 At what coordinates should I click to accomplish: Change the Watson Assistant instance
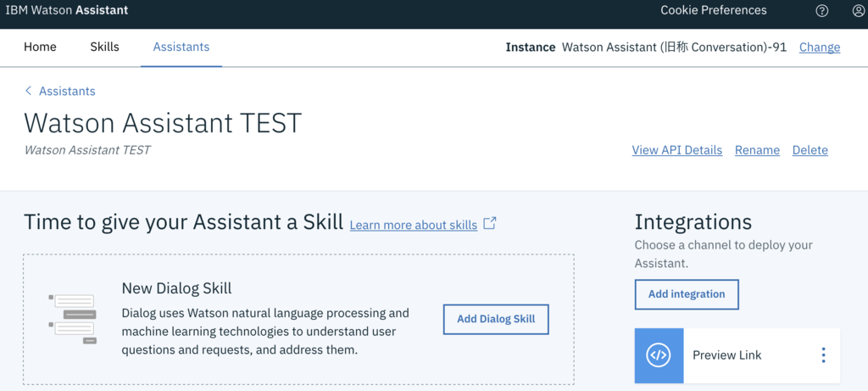[820, 47]
